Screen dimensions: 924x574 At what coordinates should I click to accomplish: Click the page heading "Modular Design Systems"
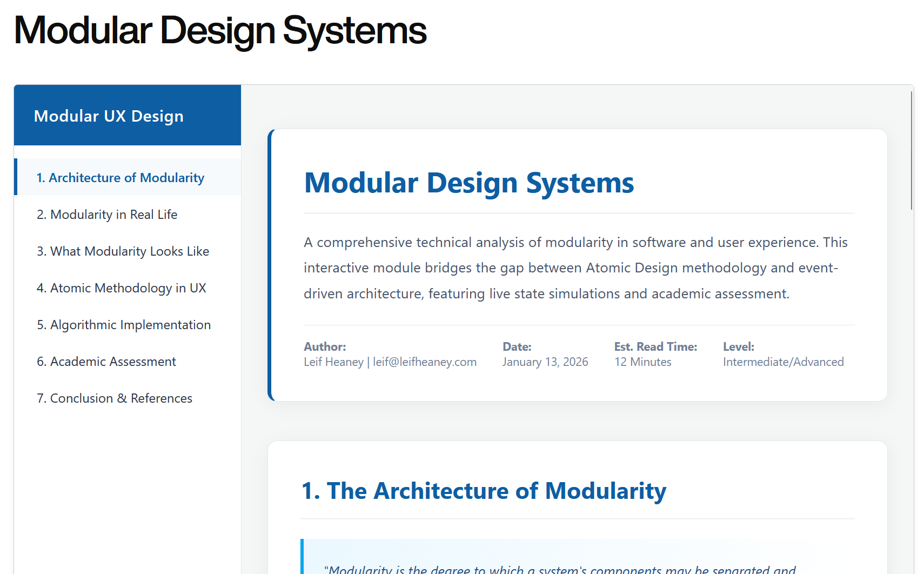[220, 31]
